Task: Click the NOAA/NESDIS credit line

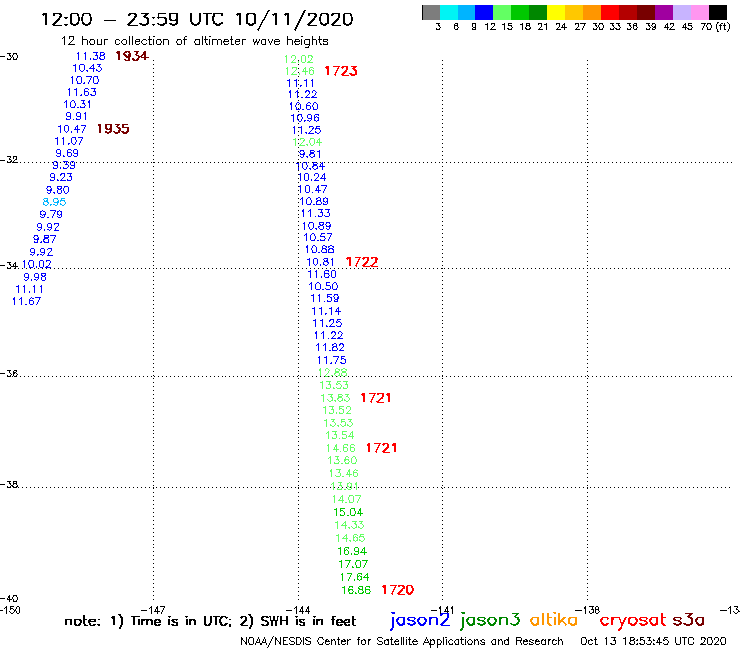Action: coord(402,642)
